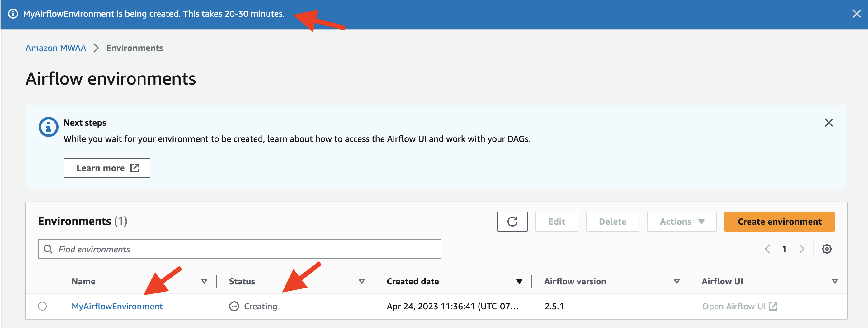
Task: Click the Open Airflow UI external icon
Action: point(773,306)
